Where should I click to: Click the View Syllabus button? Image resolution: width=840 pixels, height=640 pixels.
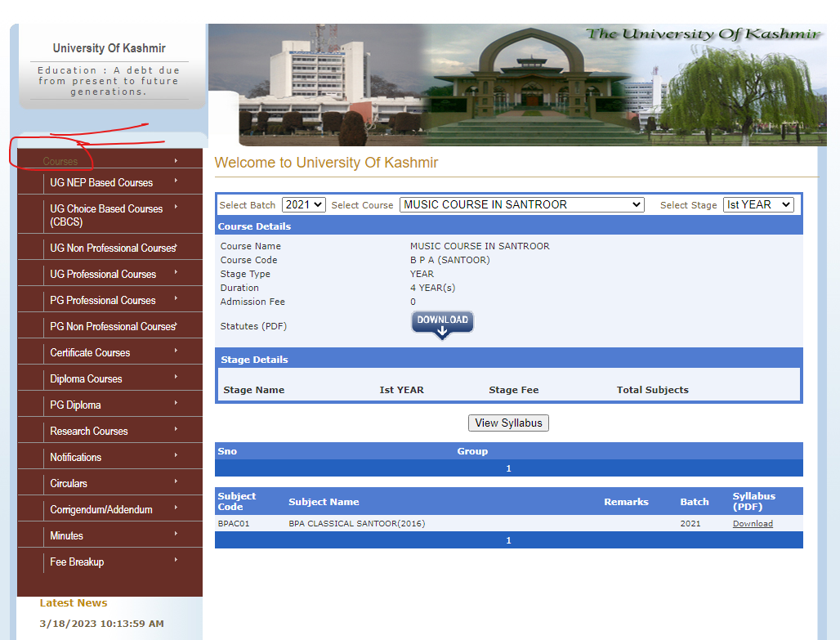coord(508,423)
